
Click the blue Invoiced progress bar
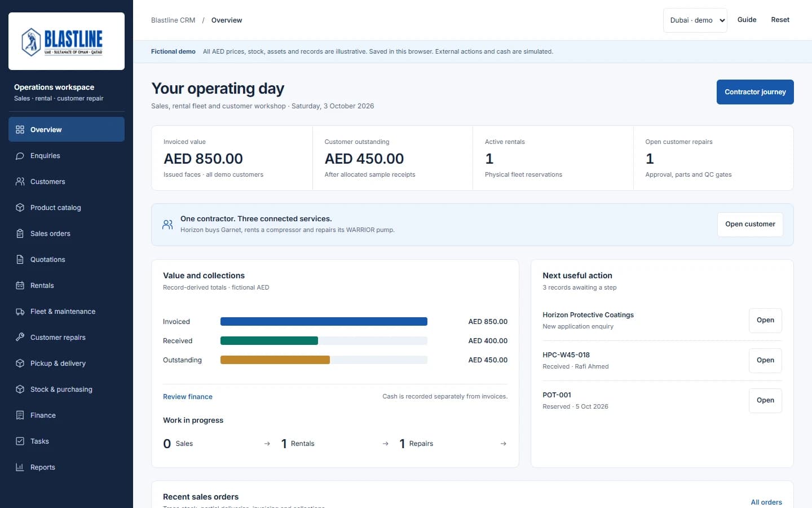[324, 322]
